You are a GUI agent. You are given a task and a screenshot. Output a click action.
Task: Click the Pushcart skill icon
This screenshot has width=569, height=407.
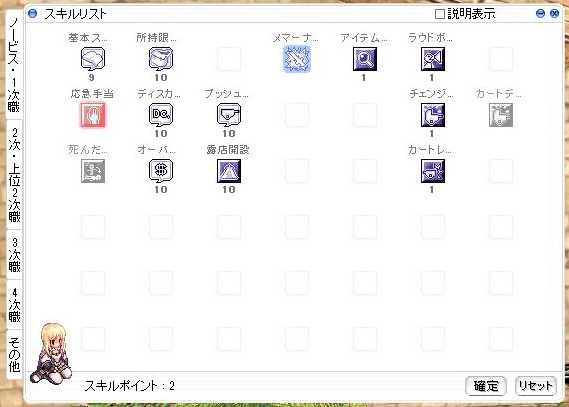229,115
